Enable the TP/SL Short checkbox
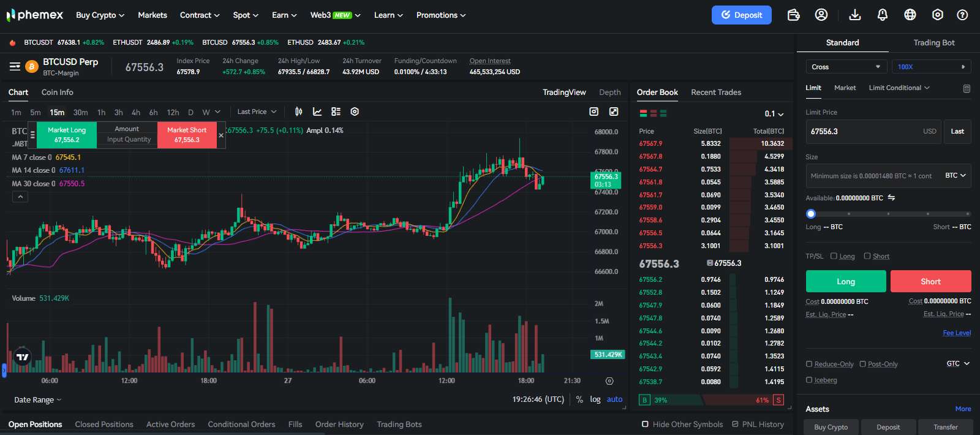 tap(867, 256)
